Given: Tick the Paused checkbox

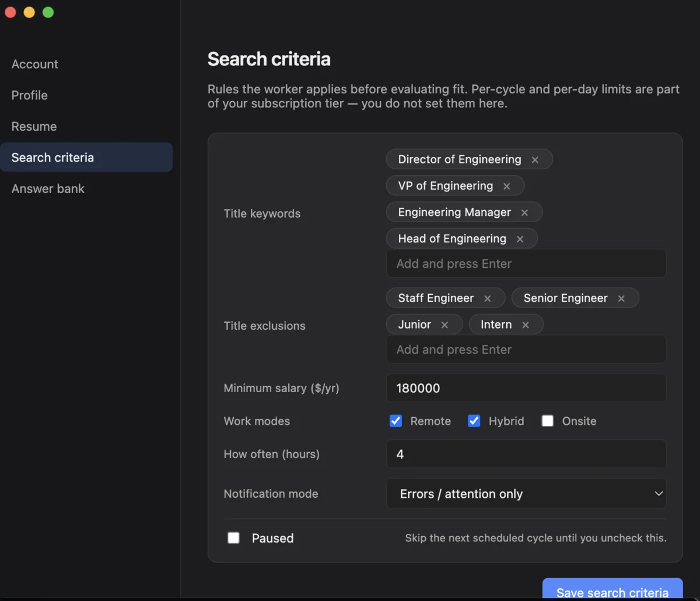Looking at the screenshot, I should pyautogui.click(x=233, y=537).
